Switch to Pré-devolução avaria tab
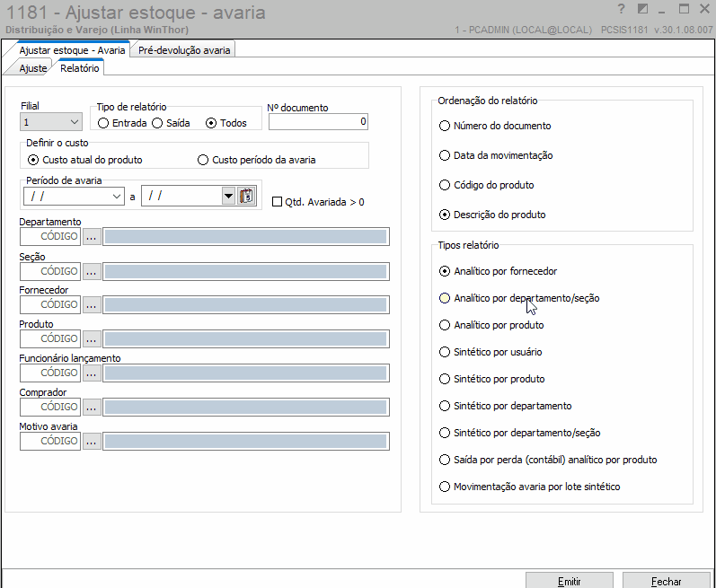Image resolution: width=716 pixels, height=588 pixels. pyautogui.click(x=184, y=50)
